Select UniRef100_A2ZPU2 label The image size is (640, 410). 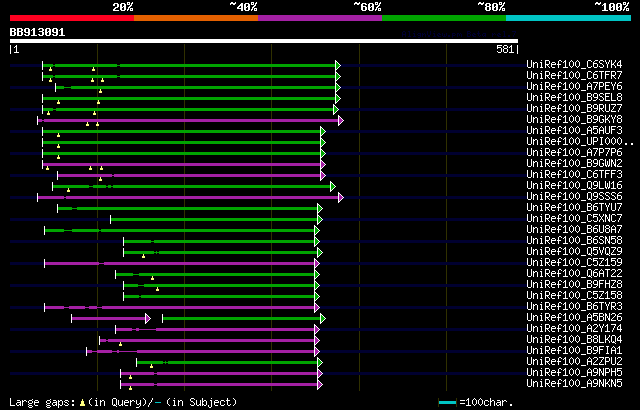[574, 362]
